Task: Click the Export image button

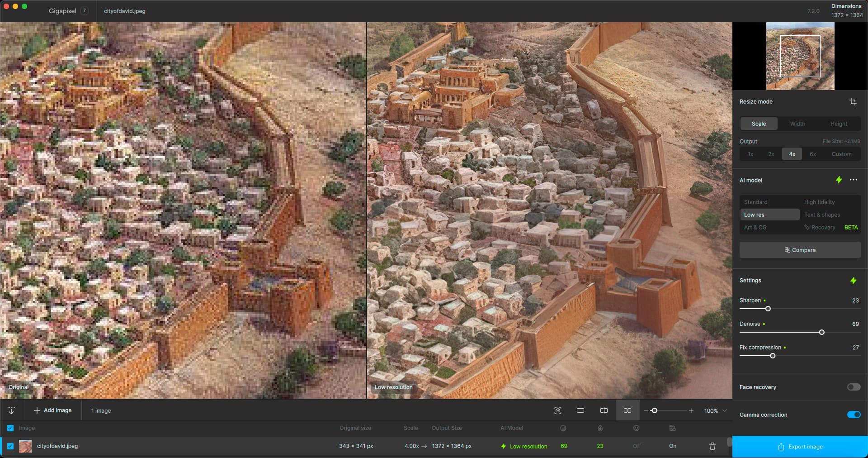Action: pyautogui.click(x=800, y=447)
